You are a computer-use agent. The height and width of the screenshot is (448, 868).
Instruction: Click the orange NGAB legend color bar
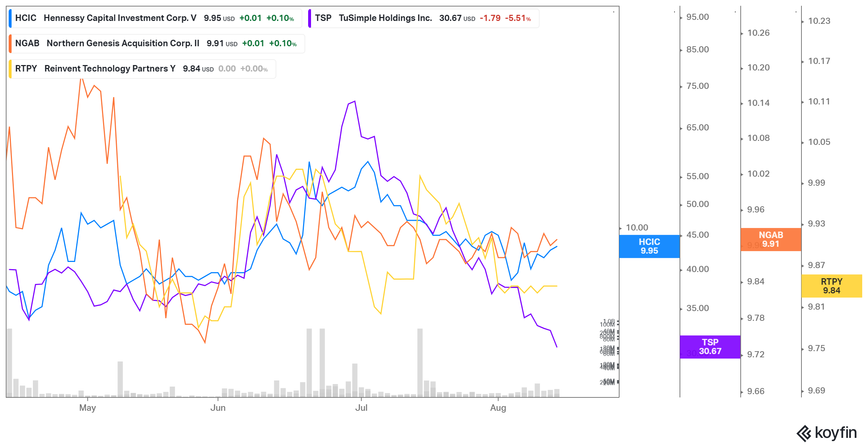point(10,43)
